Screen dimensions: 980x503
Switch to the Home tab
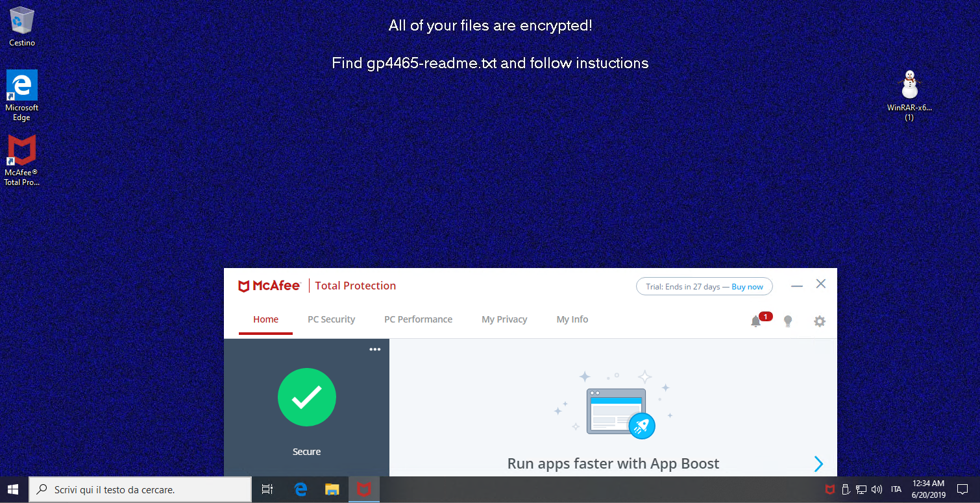(265, 319)
